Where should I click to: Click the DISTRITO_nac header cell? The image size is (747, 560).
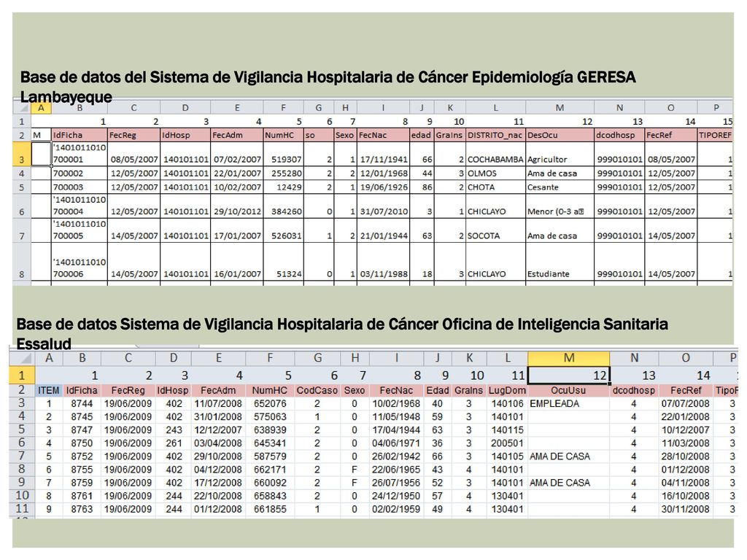tap(495, 135)
